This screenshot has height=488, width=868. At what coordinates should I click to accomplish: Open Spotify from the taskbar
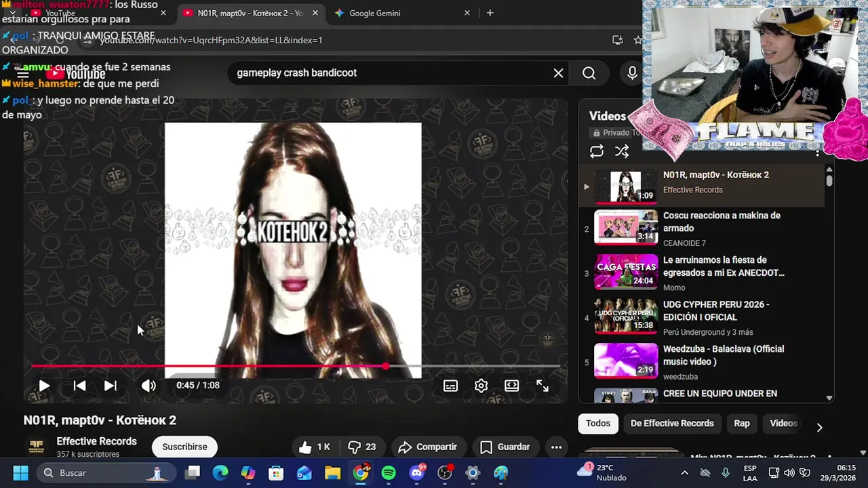tap(389, 473)
